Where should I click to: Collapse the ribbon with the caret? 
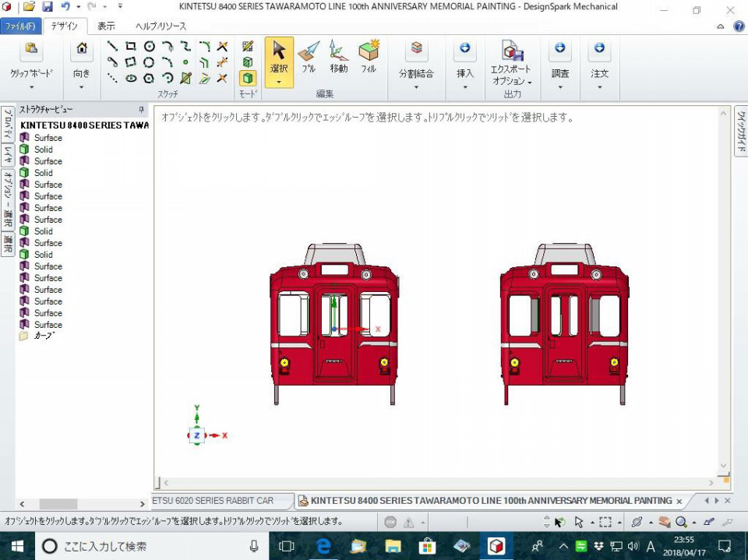721,26
